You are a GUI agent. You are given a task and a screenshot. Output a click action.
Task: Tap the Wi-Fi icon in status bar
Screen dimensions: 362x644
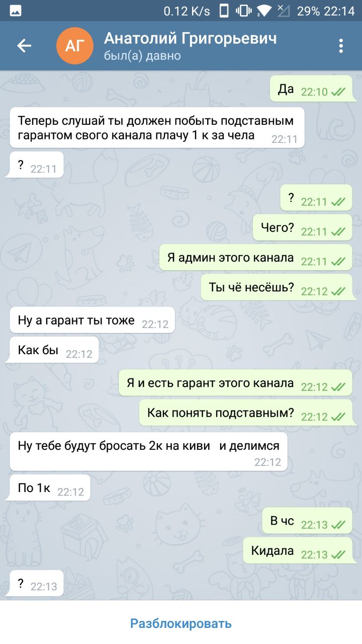click(x=263, y=11)
